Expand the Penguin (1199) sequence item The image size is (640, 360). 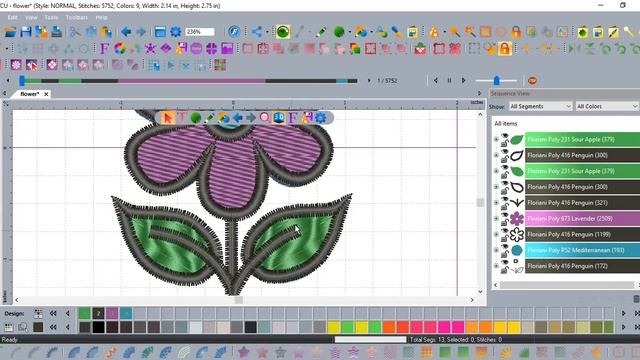pos(496,234)
